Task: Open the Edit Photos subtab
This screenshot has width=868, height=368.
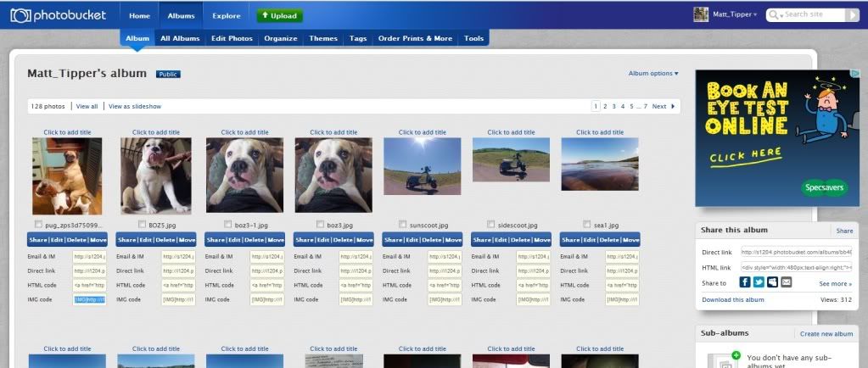Action: click(232, 38)
